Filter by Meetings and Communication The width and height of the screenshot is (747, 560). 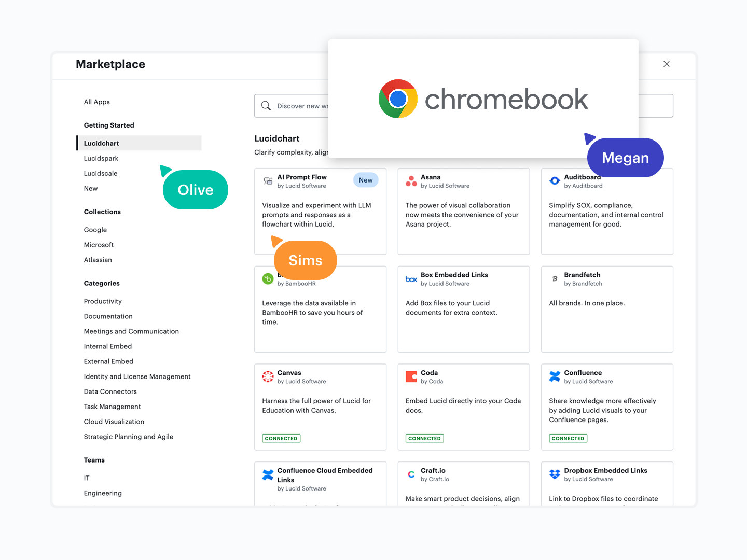(131, 331)
